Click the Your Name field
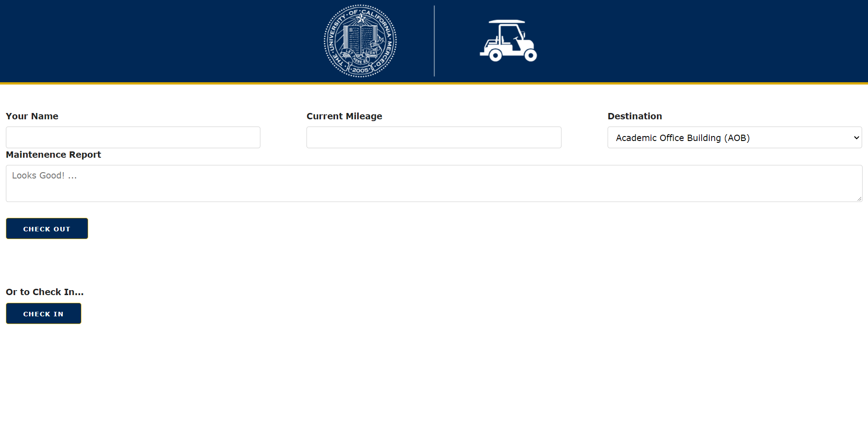 coord(133,137)
